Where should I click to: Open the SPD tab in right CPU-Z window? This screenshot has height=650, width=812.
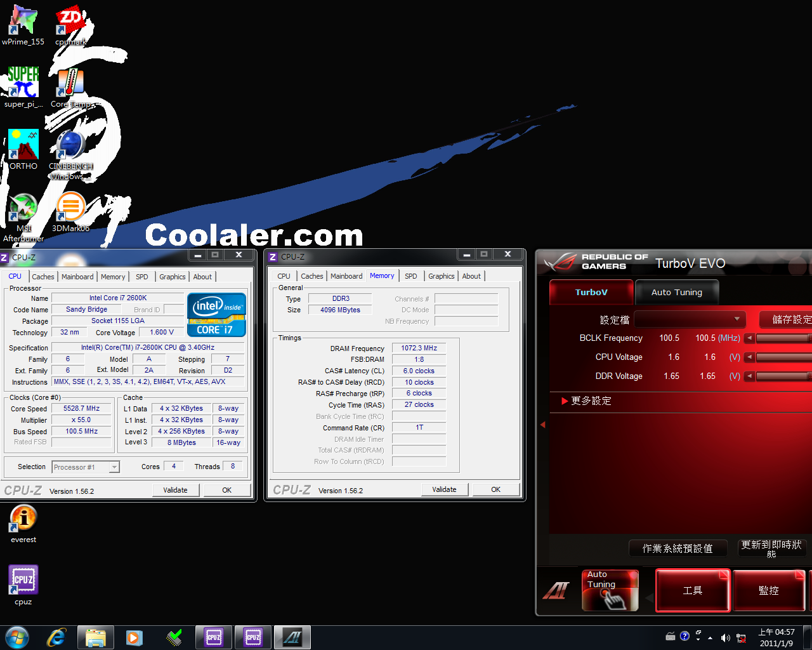click(x=411, y=276)
